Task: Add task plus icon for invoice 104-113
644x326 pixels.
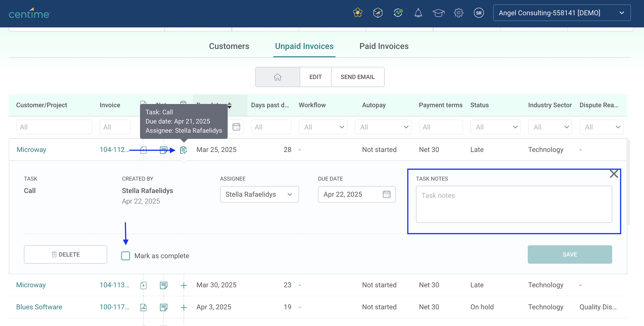Action: (184, 285)
